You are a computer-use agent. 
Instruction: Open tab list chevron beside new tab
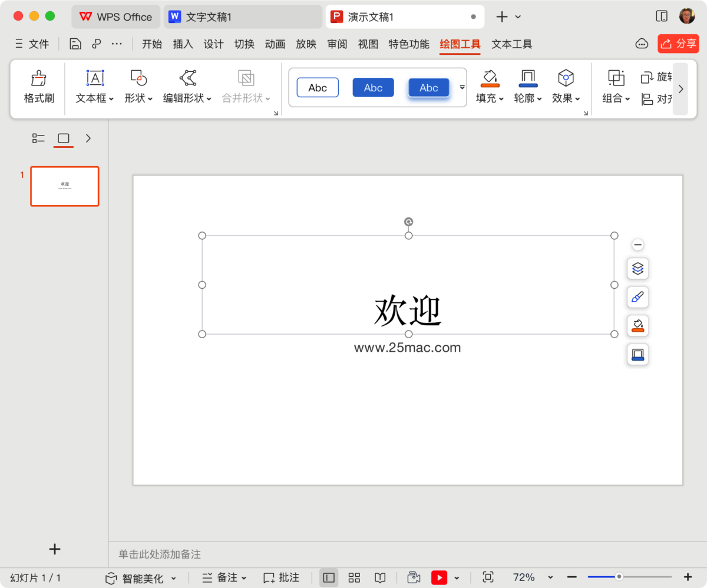pyautogui.click(x=518, y=16)
